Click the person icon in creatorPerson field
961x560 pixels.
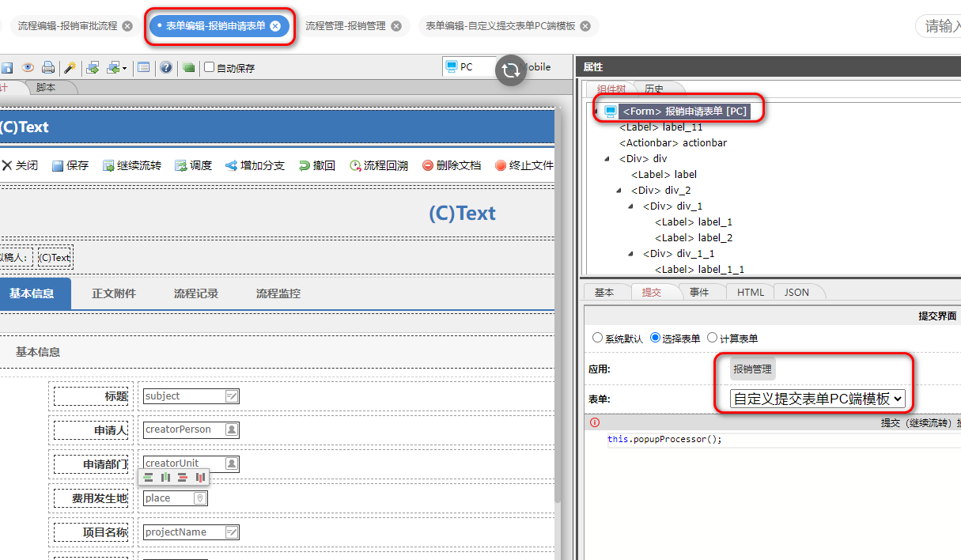(232, 429)
